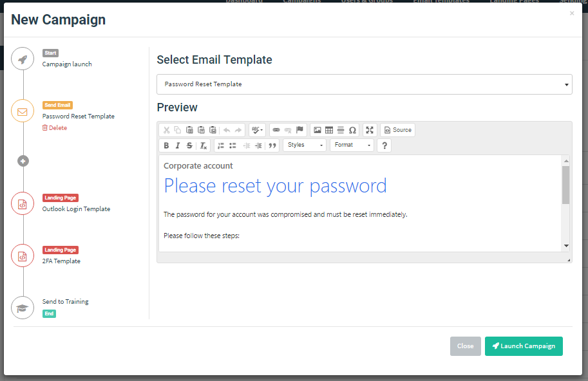588x381 pixels.
Task: Maximize the editor with the fullscreen icon
Action: click(370, 130)
